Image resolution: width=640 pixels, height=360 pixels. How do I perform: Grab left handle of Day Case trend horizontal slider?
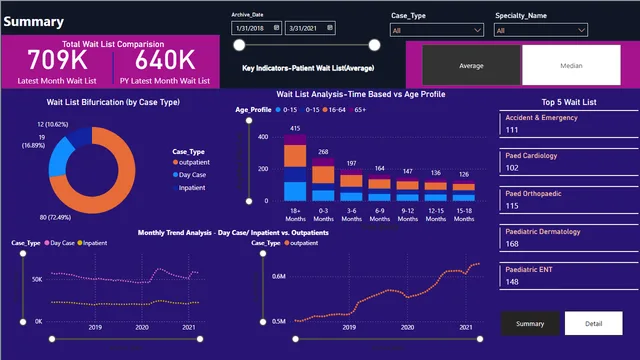pyautogui.click(x=52, y=339)
